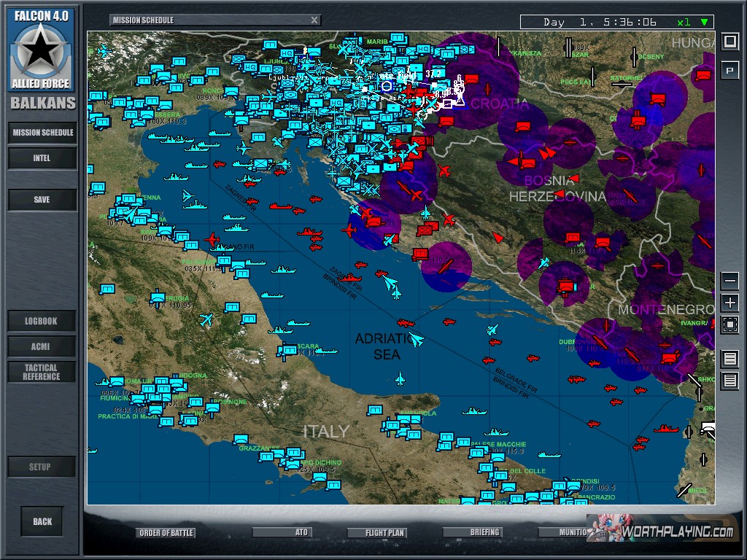Open the Tactical Reference
This screenshot has height=560, width=747.
pyautogui.click(x=42, y=372)
